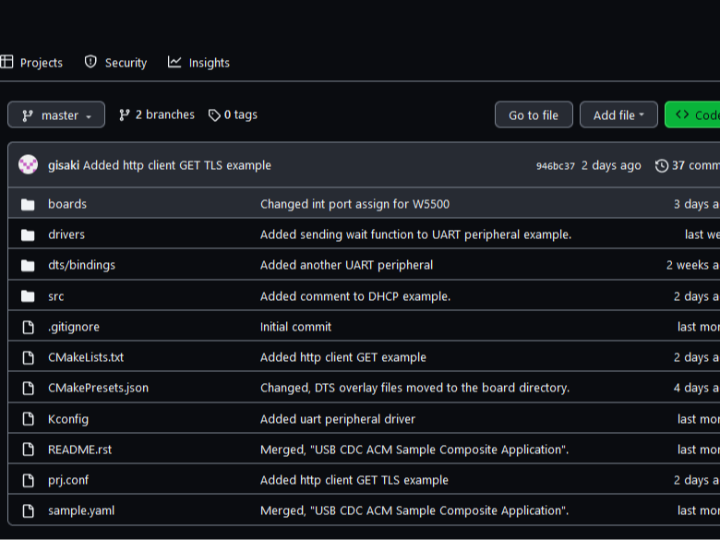Screen dimensions: 720x540
Task: Open the README.rst file
Action: coord(80,450)
